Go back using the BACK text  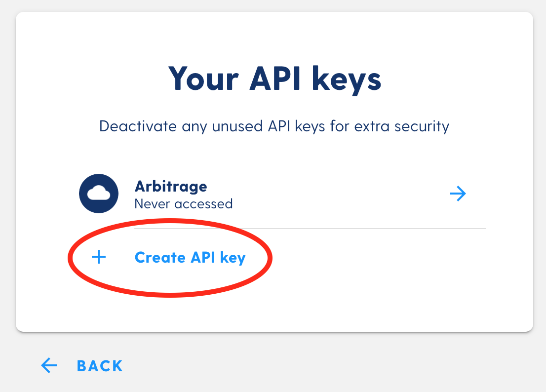point(100,366)
